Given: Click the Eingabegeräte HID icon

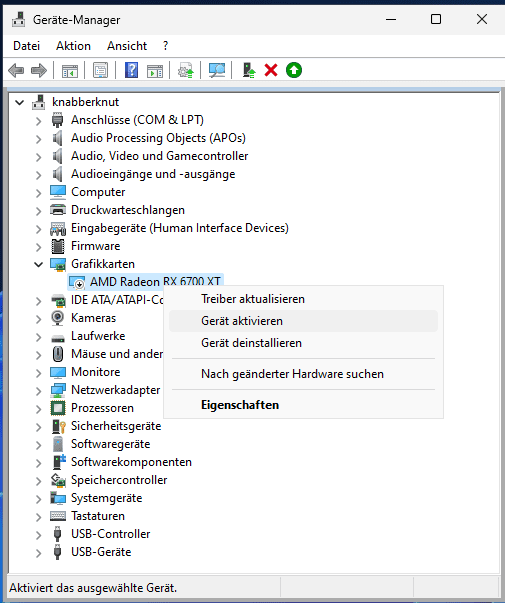Looking at the screenshot, I should pyautogui.click(x=58, y=228).
